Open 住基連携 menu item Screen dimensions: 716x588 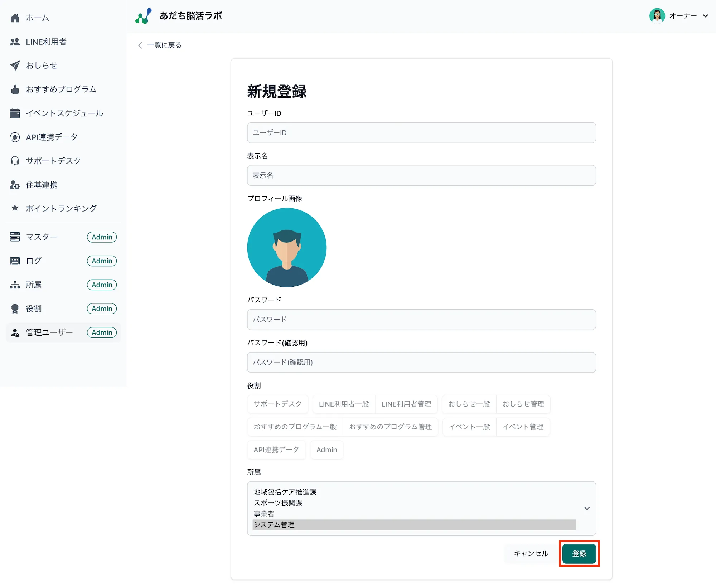coord(63,185)
